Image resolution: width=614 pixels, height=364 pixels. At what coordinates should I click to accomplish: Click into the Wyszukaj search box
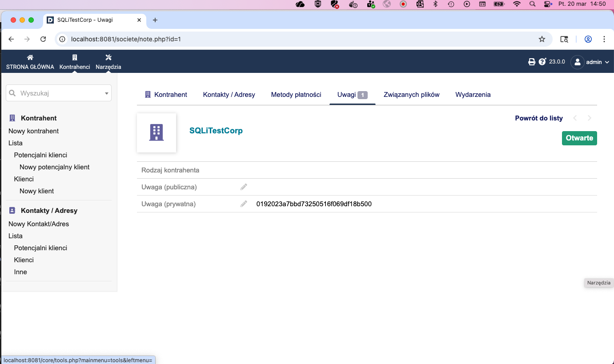59,93
